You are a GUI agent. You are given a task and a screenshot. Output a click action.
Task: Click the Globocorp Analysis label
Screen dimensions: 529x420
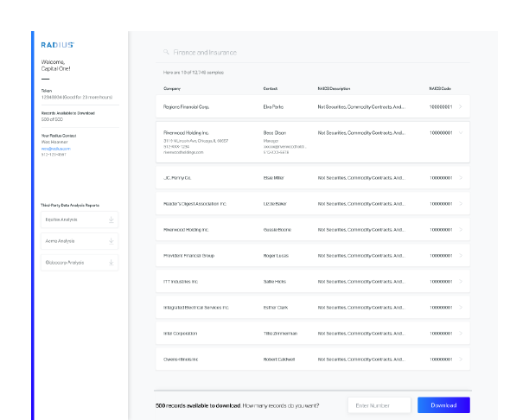[x=65, y=263]
